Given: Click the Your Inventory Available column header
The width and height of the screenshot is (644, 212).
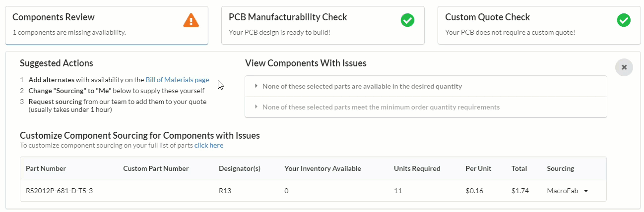Looking at the screenshot, I should click(x=322, y=168).
